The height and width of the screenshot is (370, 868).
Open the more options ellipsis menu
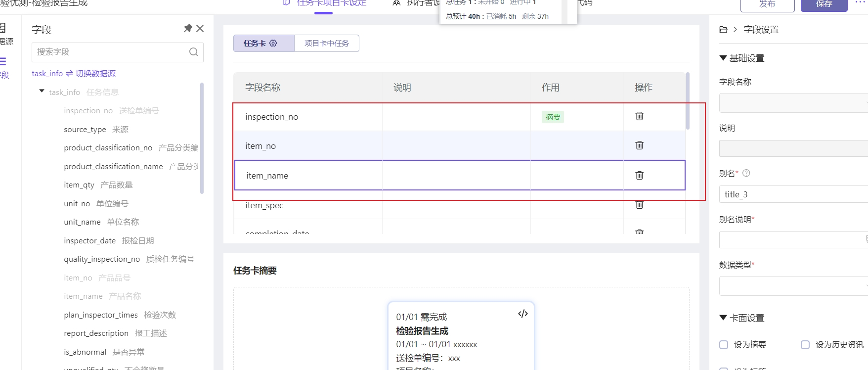pyautogui.click(x=861, y=2)
